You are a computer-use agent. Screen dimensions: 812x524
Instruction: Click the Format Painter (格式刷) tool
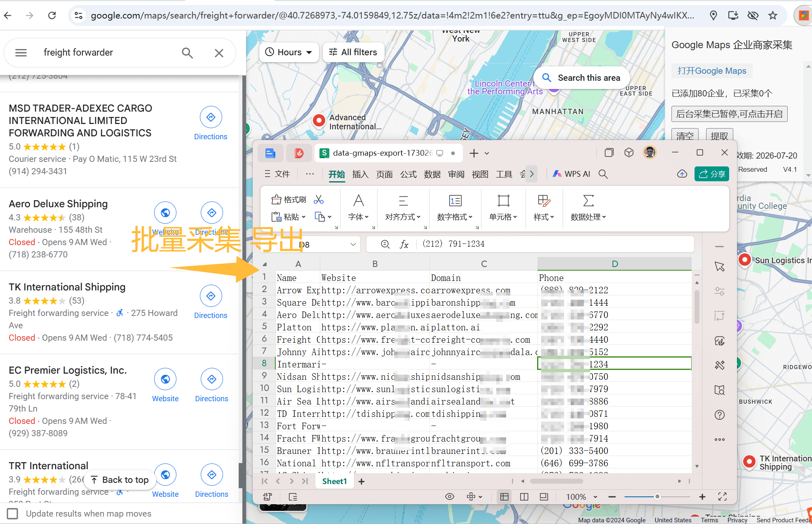tap(289, 200)
